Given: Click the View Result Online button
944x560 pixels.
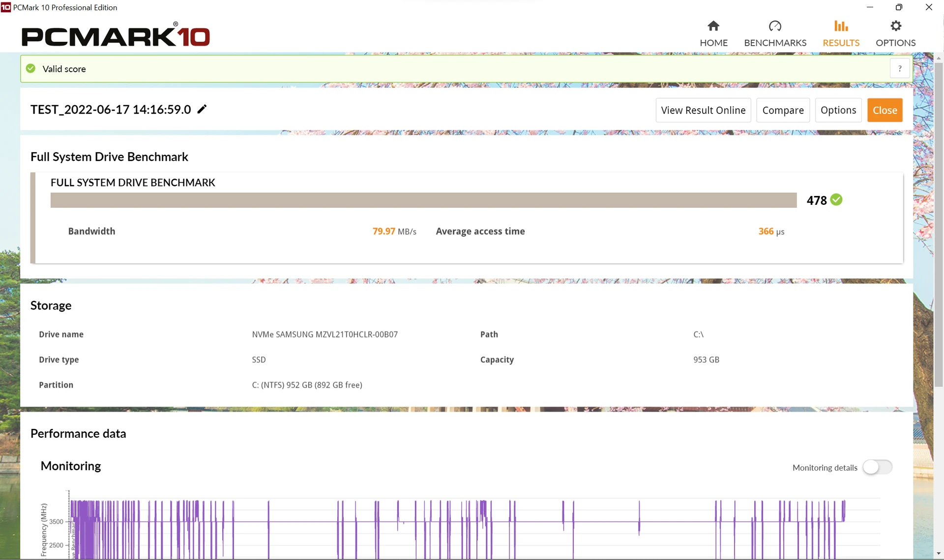Looking at the screenshot, I should click(x=703, y=110).
